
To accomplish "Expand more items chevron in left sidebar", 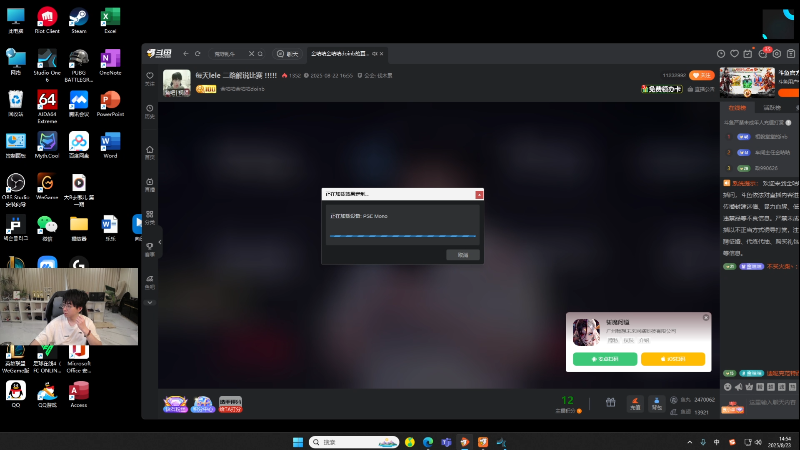I will point(149,303).
